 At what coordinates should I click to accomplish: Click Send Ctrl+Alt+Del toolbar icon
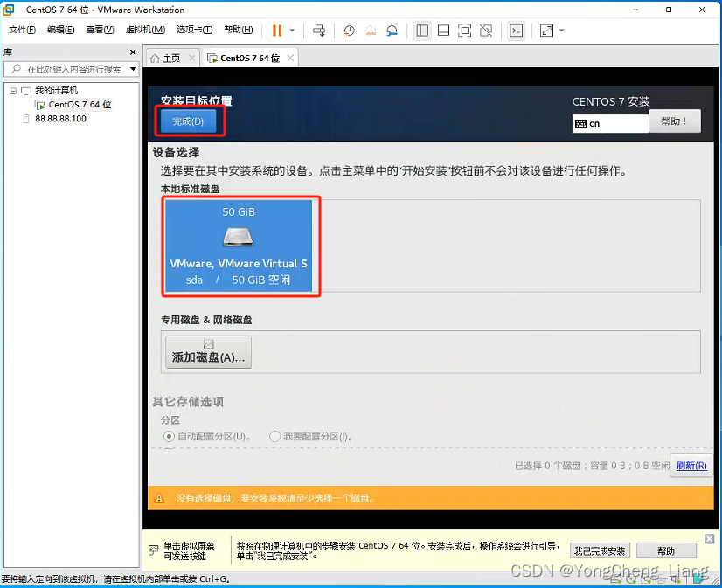point(319,31)
